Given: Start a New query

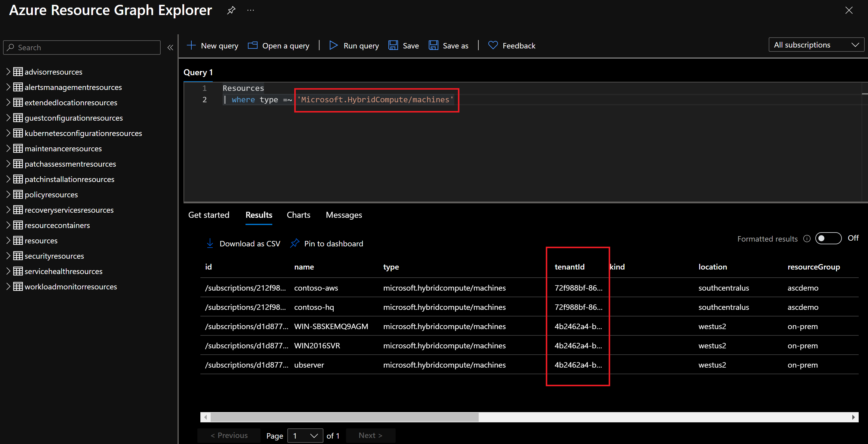Looking at the screenshot, I should [x=212, y=45].
